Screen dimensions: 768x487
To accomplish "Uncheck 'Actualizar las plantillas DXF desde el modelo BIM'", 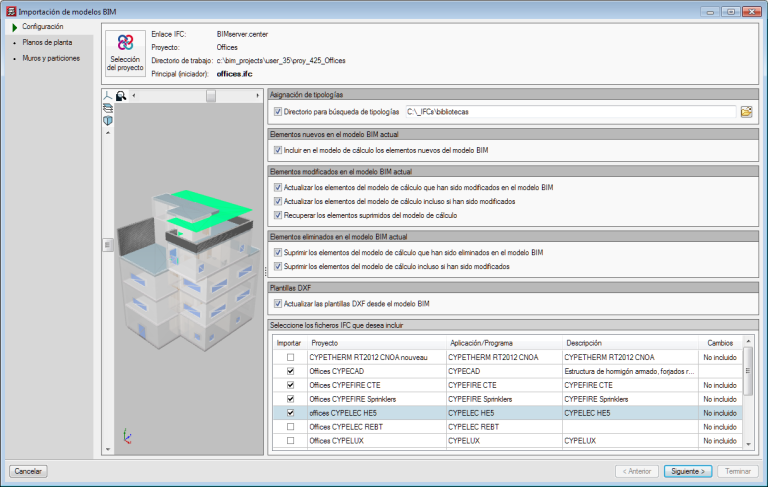I will (278, 304).
